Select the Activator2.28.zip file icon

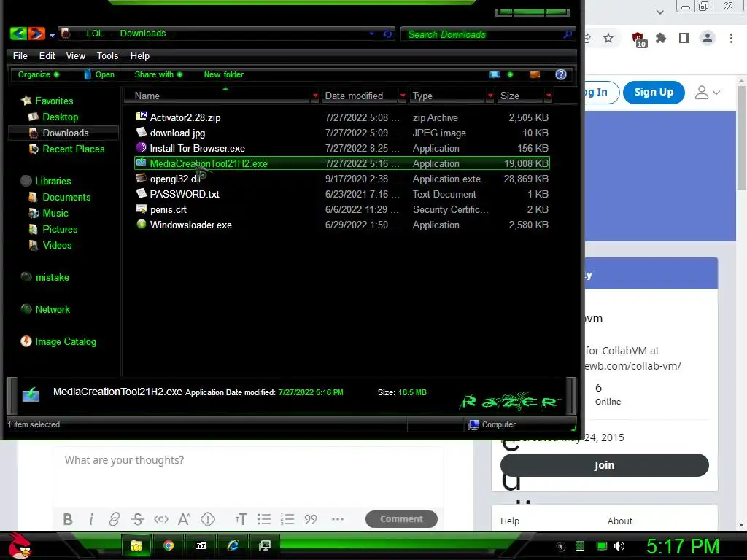141,116
